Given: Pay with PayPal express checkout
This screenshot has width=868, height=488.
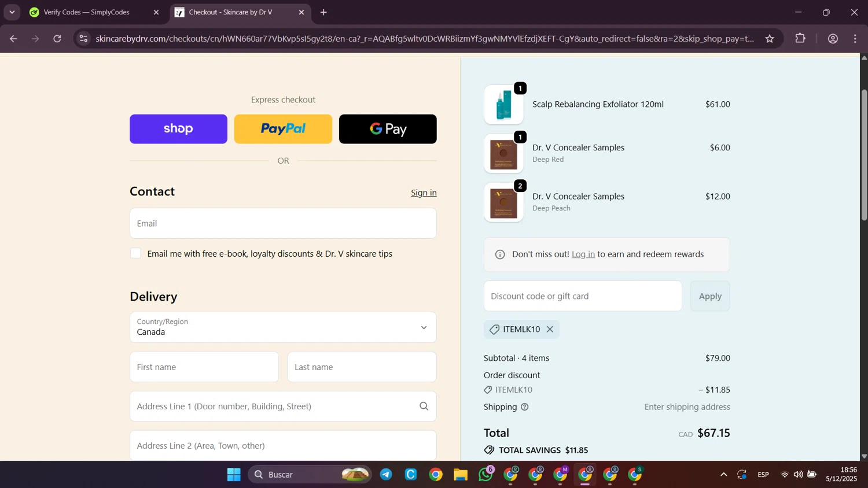Looking at the screenshot, I should (x=283, y=129).
